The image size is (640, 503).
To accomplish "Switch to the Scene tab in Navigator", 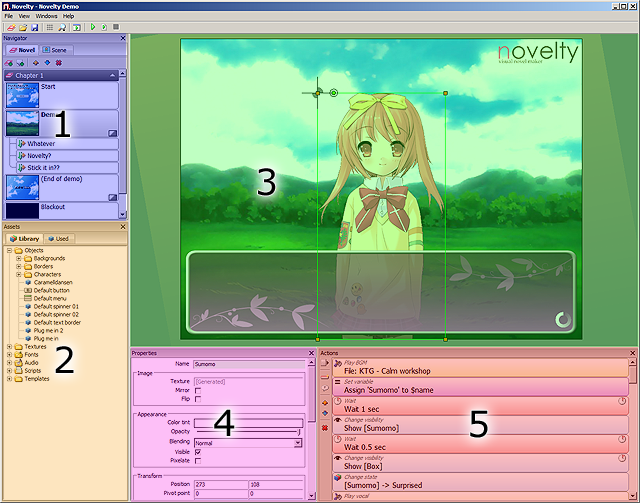I will (x=55, y=50).
